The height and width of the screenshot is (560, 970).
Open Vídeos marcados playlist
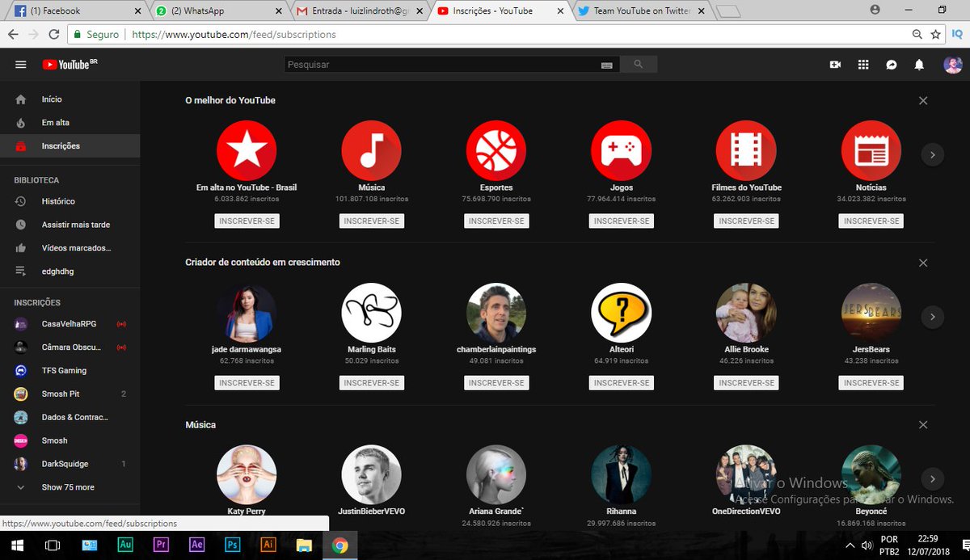(70, 248)
